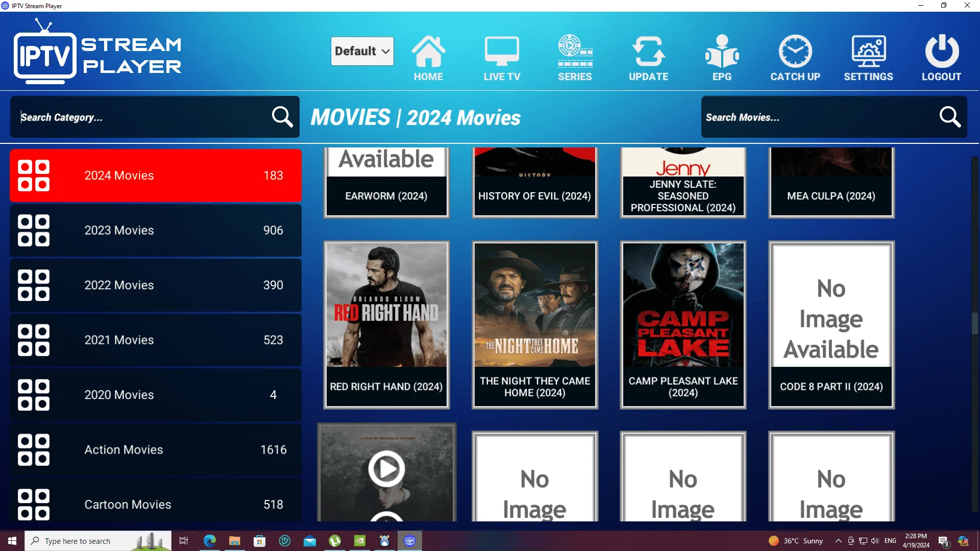Select the 2020 Movies category
980x551 pixels.
coord(156,395)
